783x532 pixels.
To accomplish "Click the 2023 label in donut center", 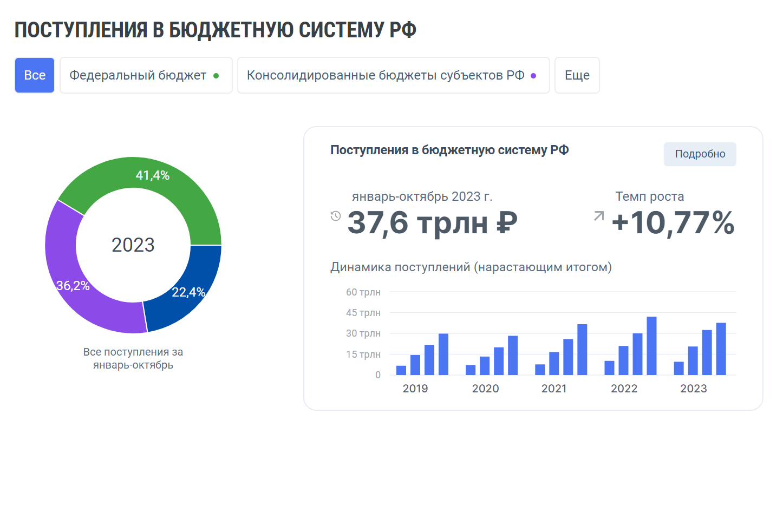I will click(133, 245).
